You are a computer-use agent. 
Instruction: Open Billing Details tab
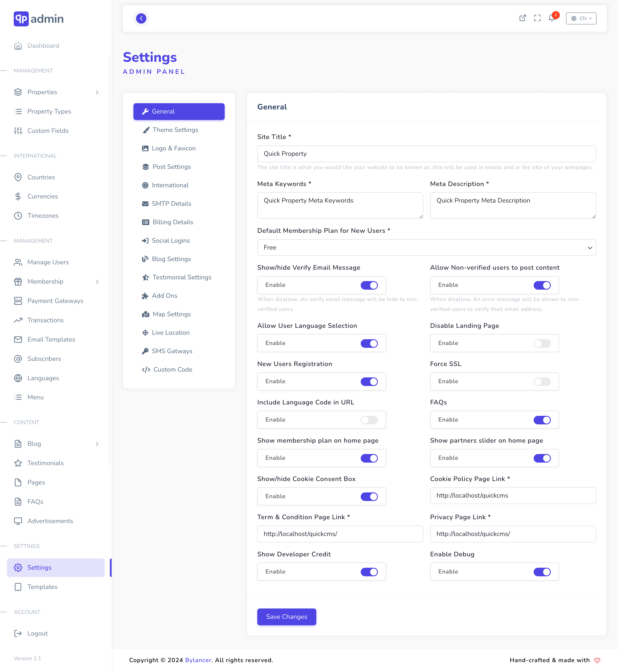click(x=179, y=222)
